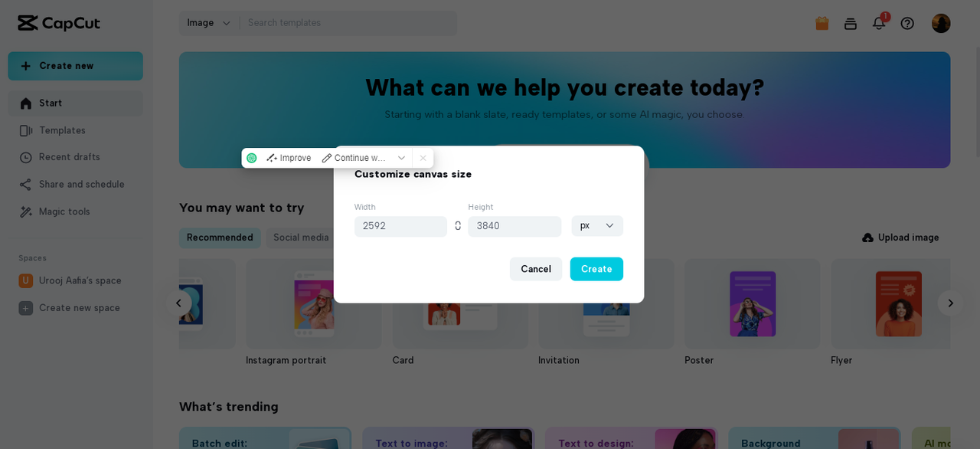The image size is (980, 449).
Task: Select the Recommended tab
Action: 220,238
